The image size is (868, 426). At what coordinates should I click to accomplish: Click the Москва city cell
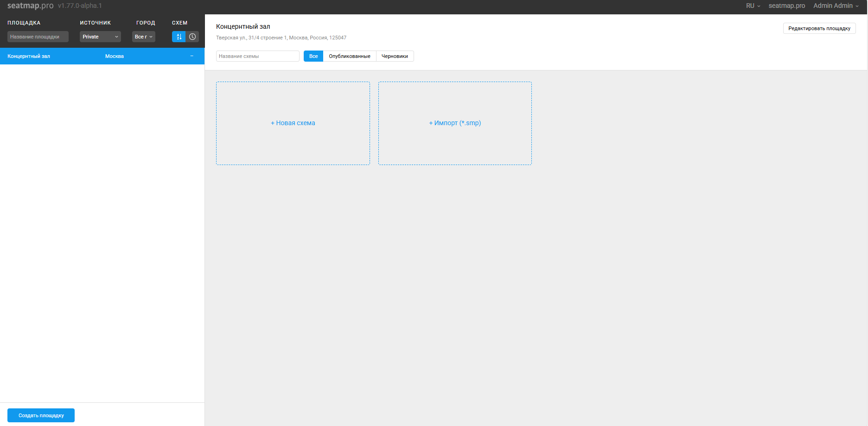pyautogui.click(x=115, y=56)
